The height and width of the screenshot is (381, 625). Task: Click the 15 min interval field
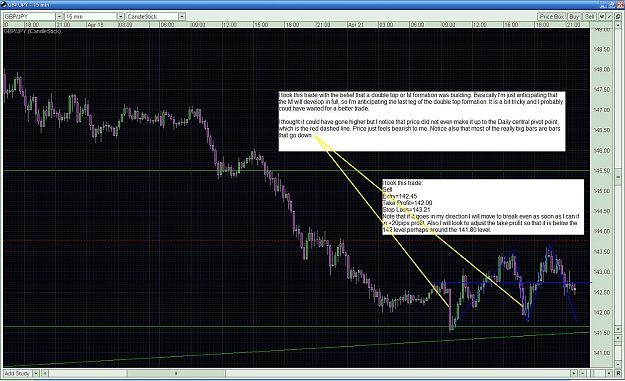click(x=91, y=17)
